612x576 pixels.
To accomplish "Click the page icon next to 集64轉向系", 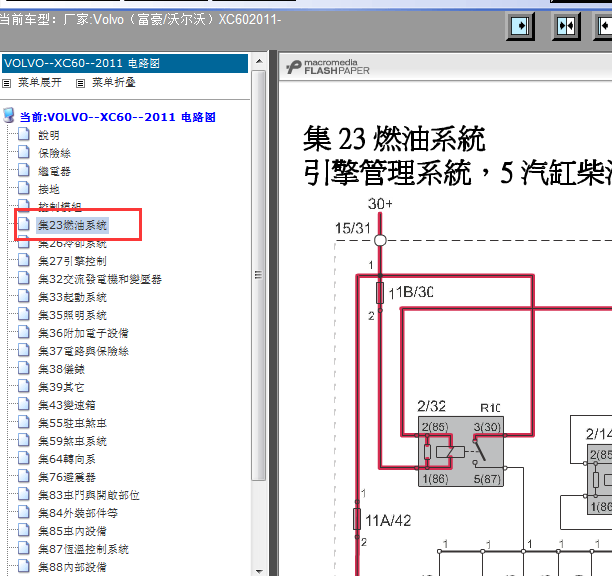I will (24, 458).
